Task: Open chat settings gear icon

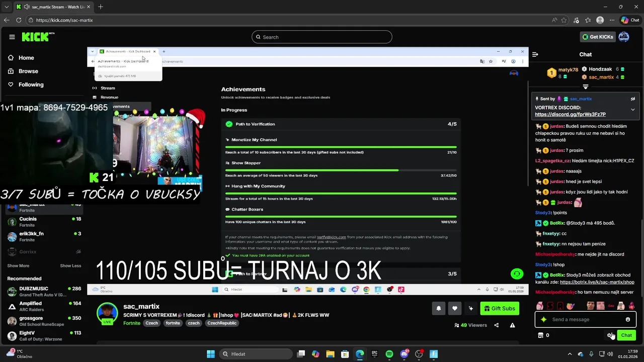Action: pyautogui.click(x=610, y=335)
